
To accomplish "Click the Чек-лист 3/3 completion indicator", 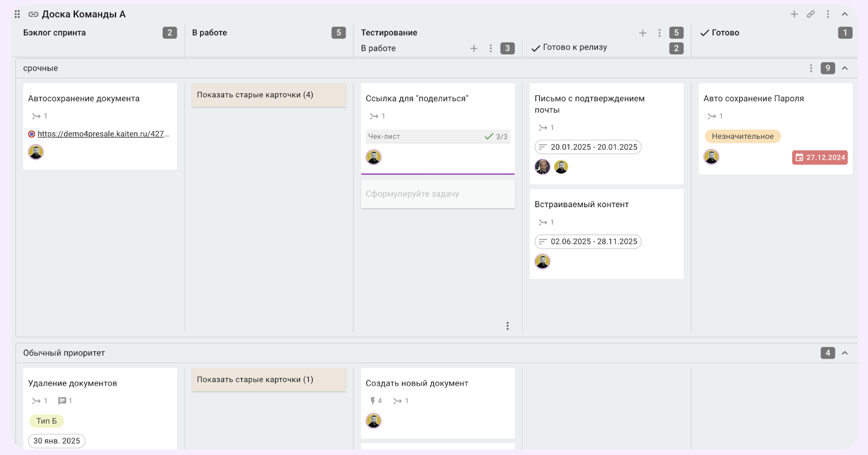I will tap(496, 137).
